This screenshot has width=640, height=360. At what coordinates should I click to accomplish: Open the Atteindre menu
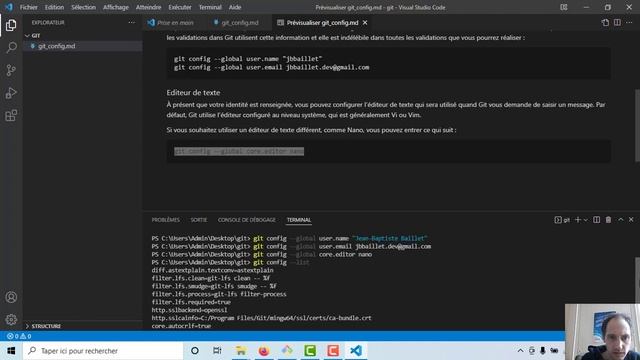[148, 7]
